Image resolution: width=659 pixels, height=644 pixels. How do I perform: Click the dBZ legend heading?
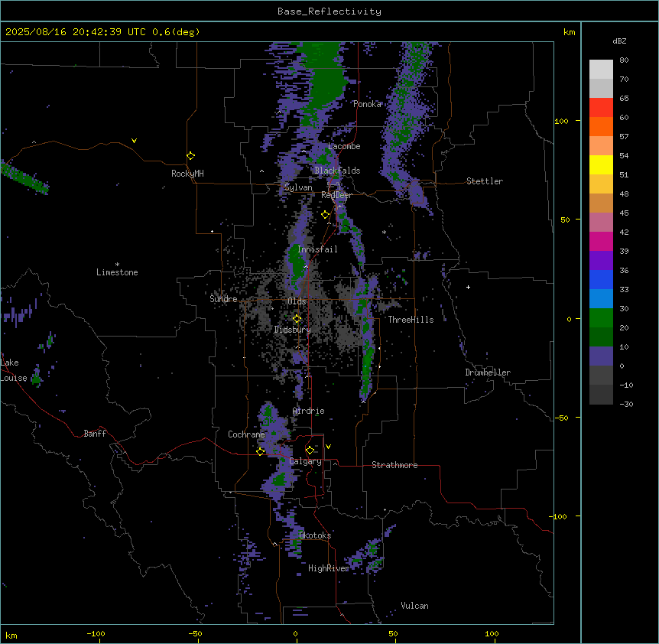click(619, 41)
